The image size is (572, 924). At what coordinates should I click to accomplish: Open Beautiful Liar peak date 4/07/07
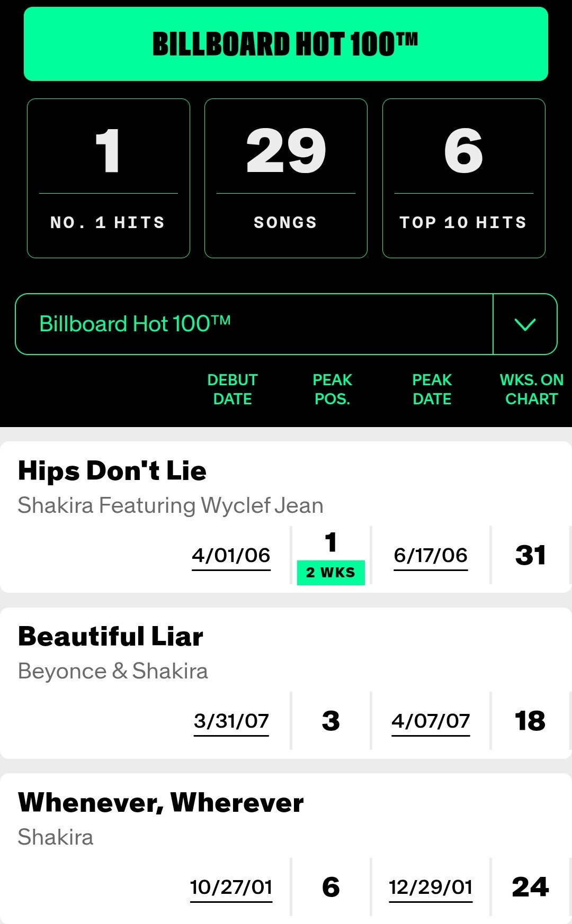[431, 721]
